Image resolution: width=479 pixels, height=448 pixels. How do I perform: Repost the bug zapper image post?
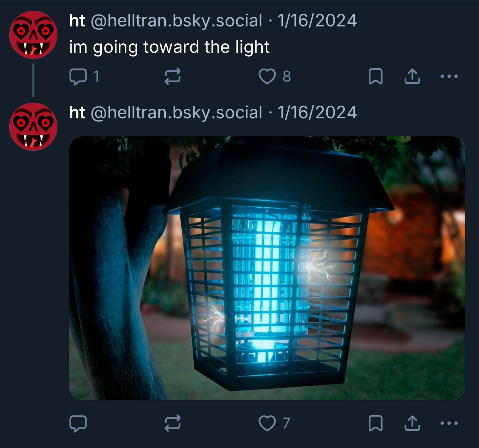(173, 423)
